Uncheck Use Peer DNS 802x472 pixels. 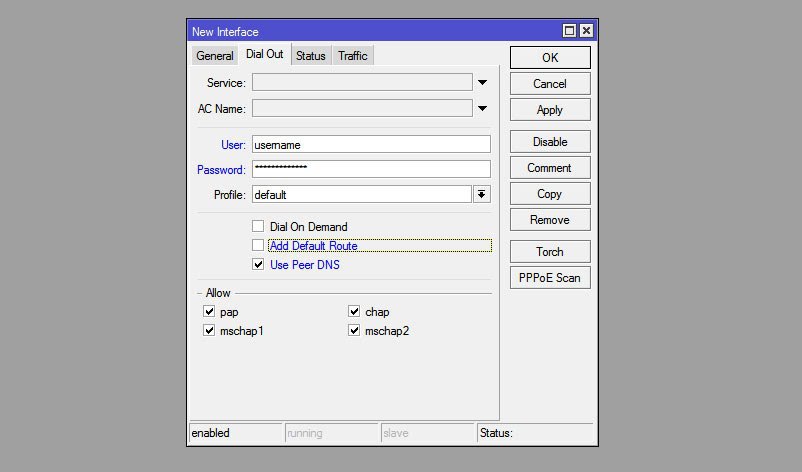pos(258,264)
